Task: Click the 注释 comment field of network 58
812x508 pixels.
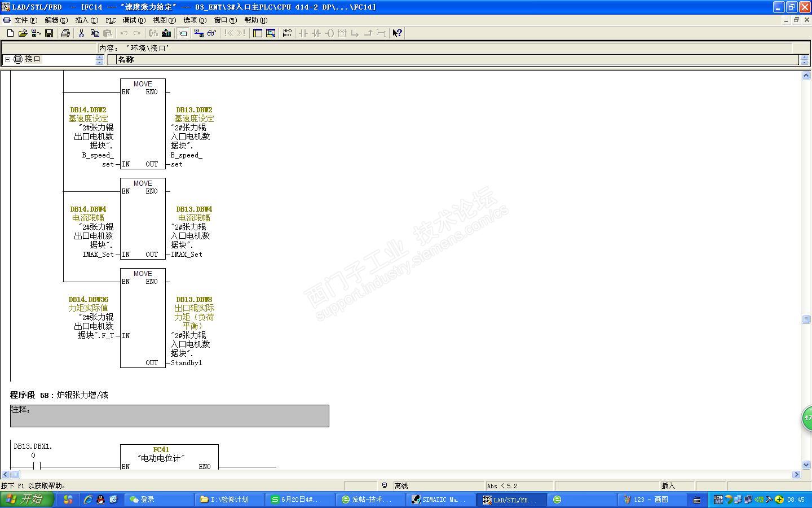Action: click(169, 416)
